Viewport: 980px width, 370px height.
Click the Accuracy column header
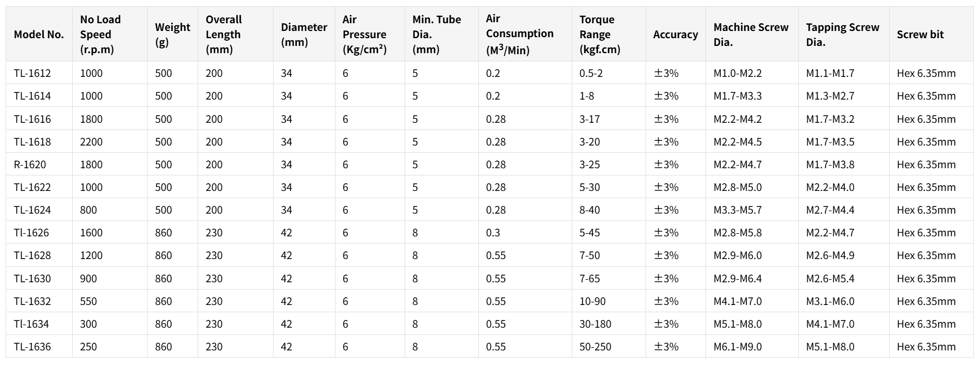675,35
